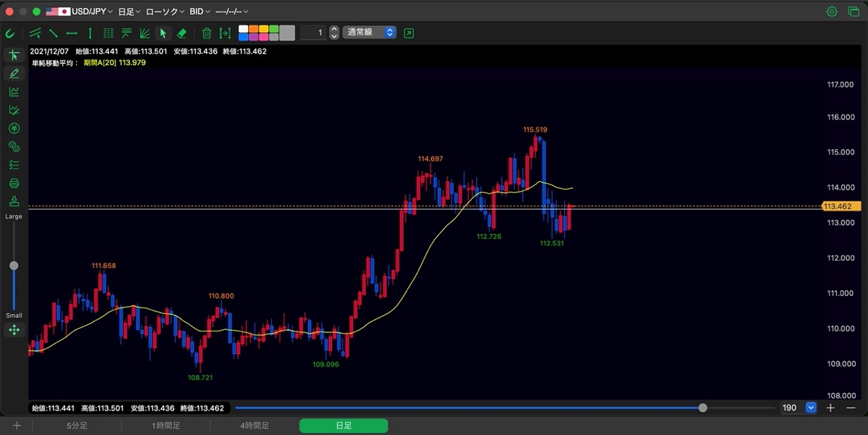The image size is (868, 435).
Task: Click the yen currency icon in the sidebar
Action: tap(14, 128)
